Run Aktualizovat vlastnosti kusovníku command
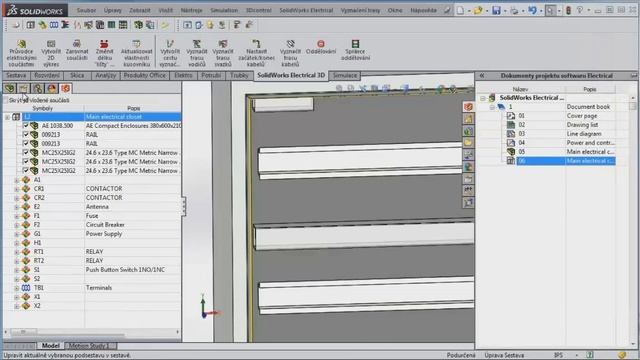 (136, 53)
